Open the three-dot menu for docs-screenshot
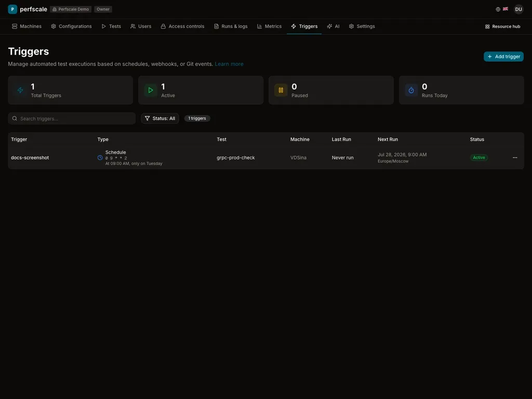 pyautogui.click(x=515, y=157)
